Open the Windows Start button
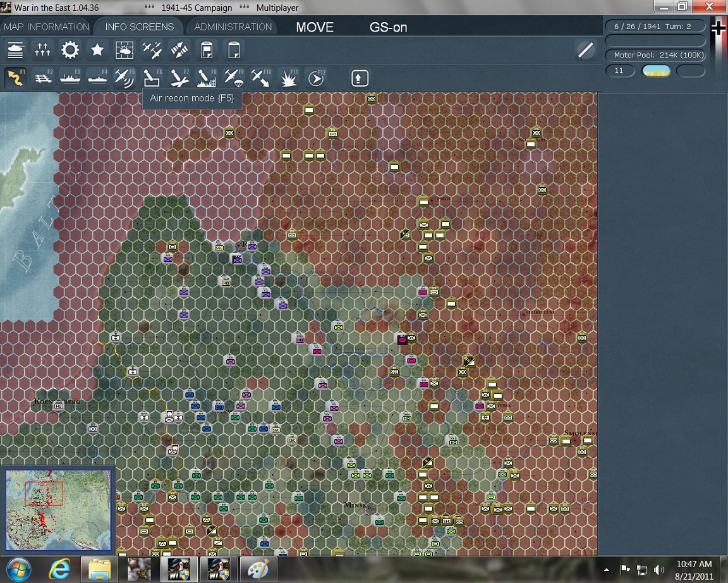Image resolution: width=728 pixels, height=583 pixels. 19,570
